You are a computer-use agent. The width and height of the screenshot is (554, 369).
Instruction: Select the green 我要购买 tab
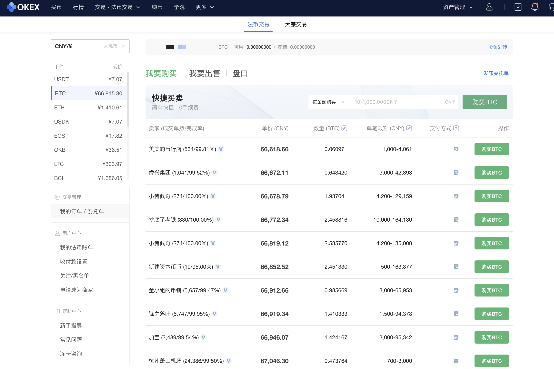click(161, 74)
